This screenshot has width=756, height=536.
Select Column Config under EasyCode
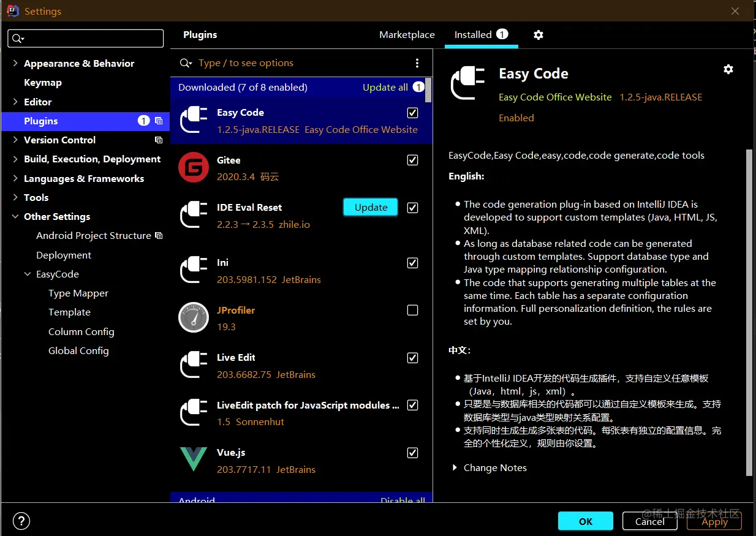click(81, 332)
